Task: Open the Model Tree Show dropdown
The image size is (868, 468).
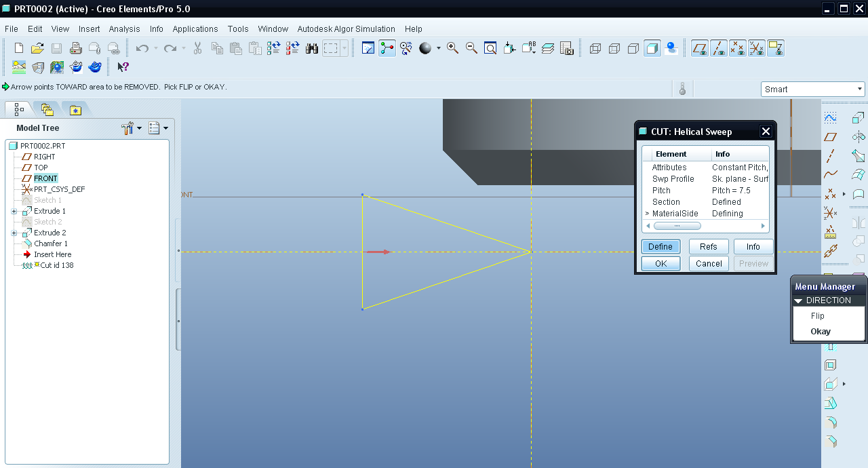Action: [132, 128]
